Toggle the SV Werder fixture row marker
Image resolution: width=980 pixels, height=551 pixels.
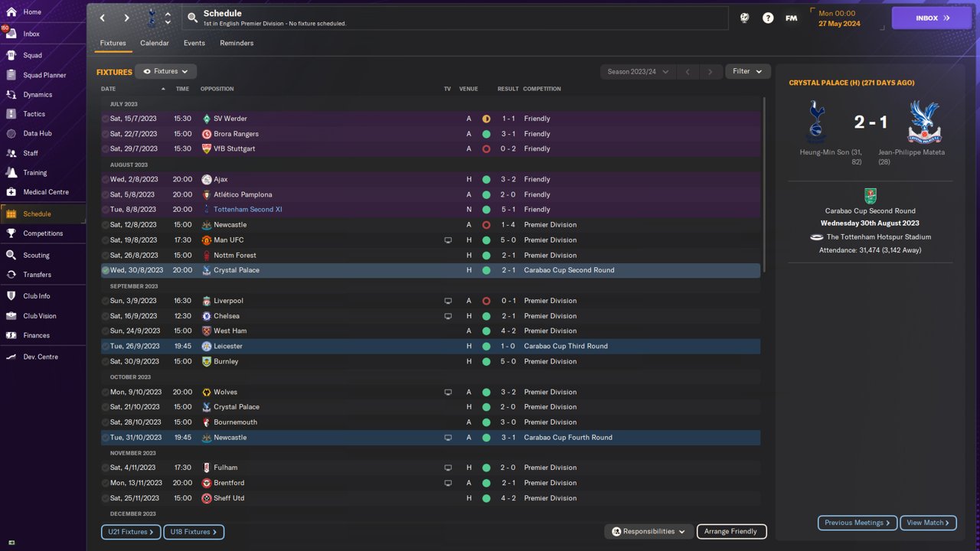coord(106,119)
